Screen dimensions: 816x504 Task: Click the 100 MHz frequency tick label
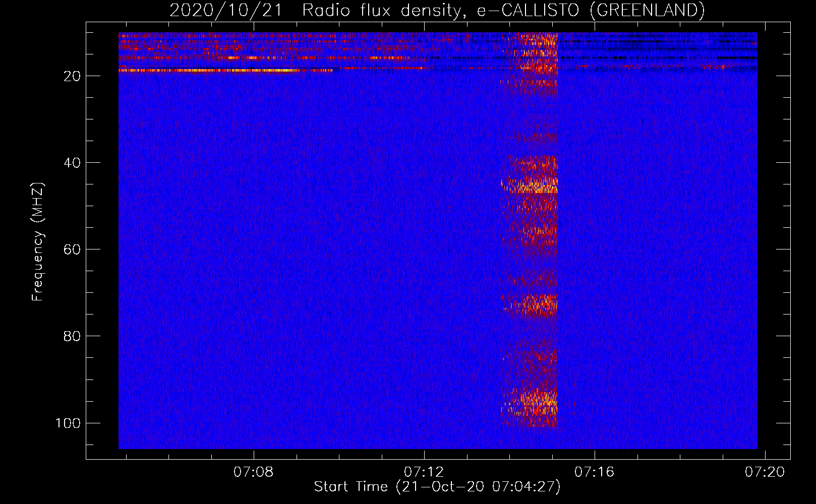coord(68,423)
